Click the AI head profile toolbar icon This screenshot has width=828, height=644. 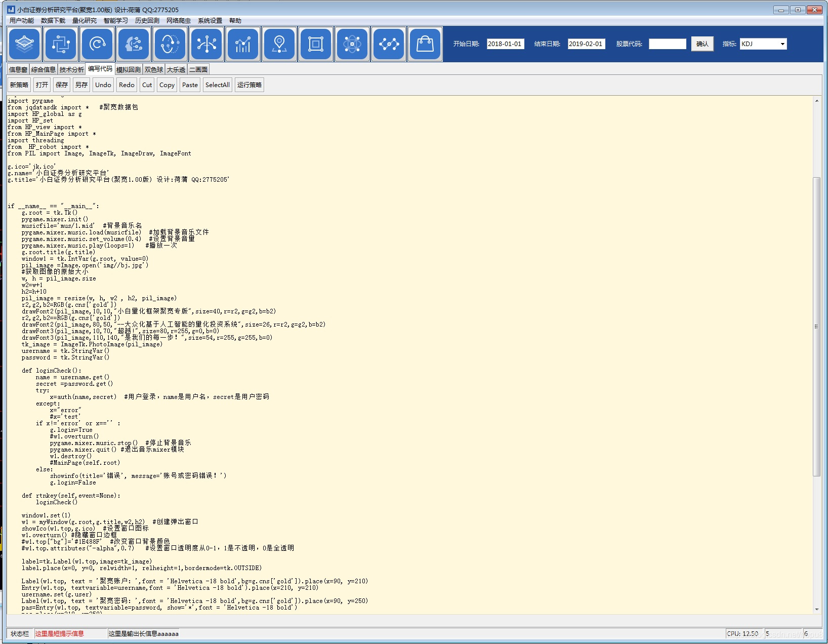pos(134,44)
